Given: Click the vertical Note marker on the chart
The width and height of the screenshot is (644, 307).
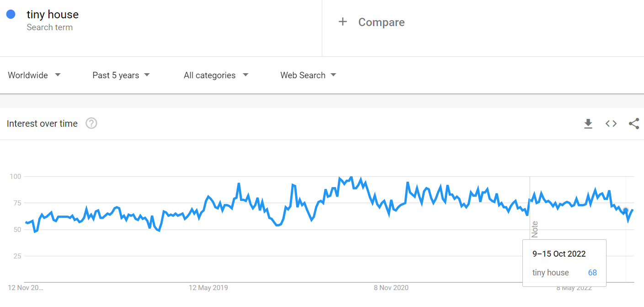Looking at the screenshot, I should pos(535,229).
